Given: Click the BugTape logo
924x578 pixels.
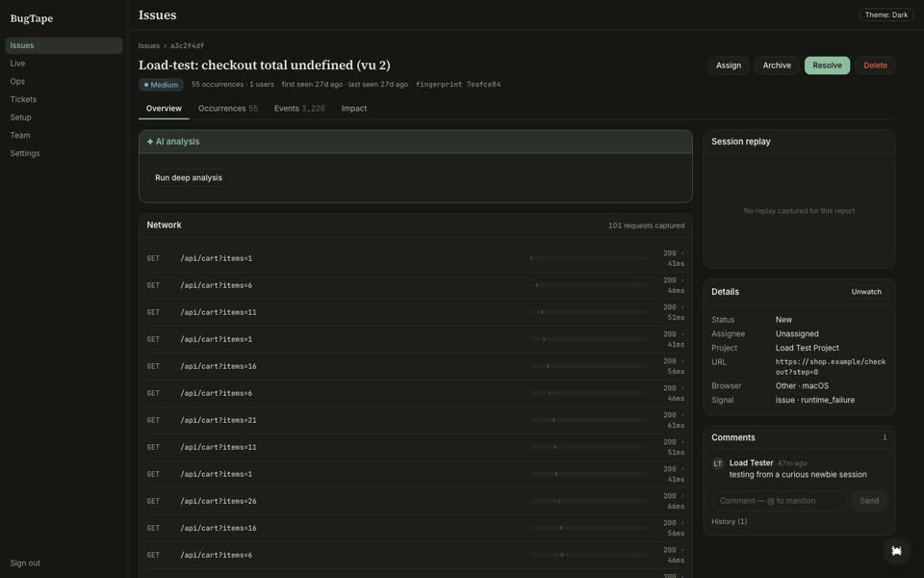Looking at the screenshot, I should (31, 18).
